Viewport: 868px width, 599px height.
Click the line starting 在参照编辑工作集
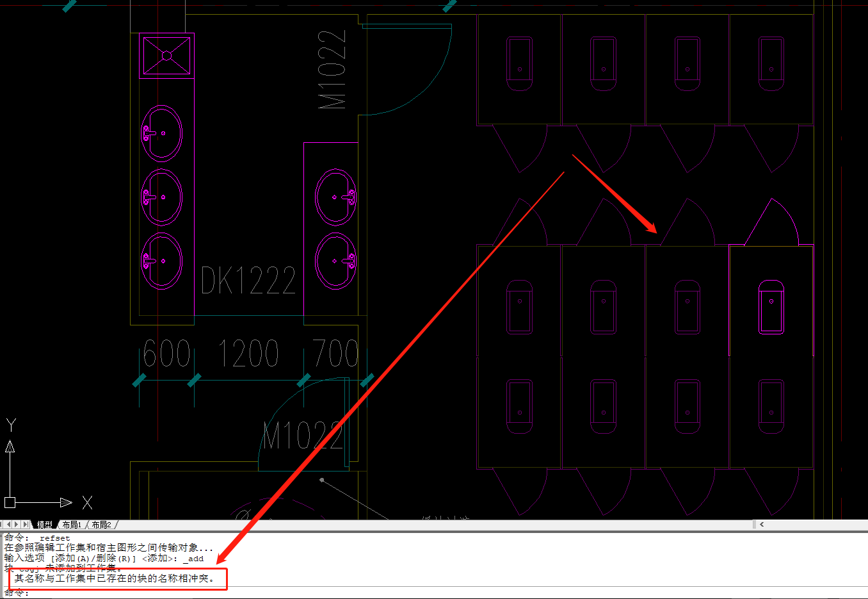click(109, 548)
